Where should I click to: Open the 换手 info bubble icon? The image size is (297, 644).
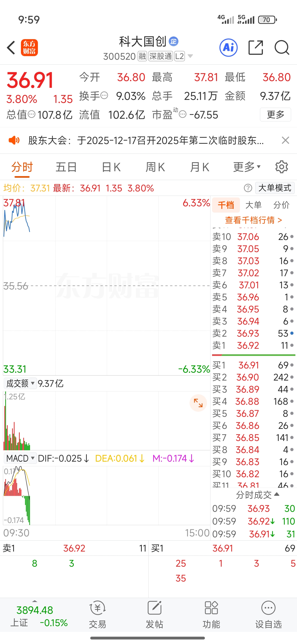[x=104, y=95]
